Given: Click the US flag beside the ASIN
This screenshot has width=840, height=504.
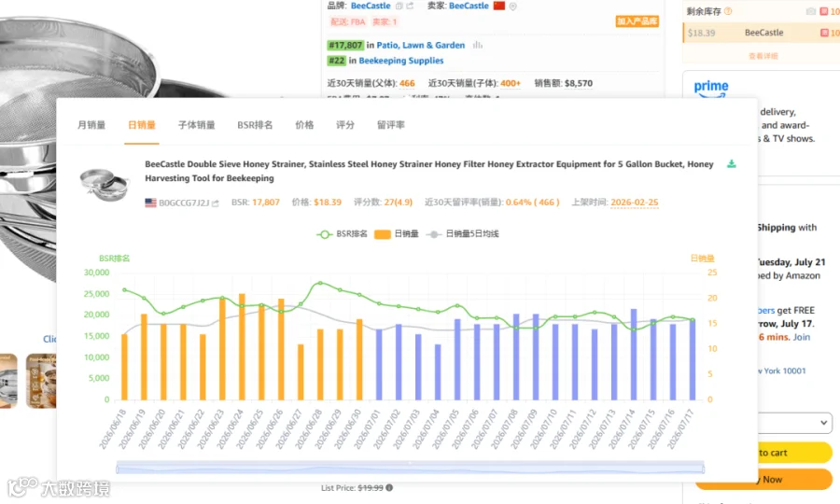Looking at the screenshot, I should (150, 203).
